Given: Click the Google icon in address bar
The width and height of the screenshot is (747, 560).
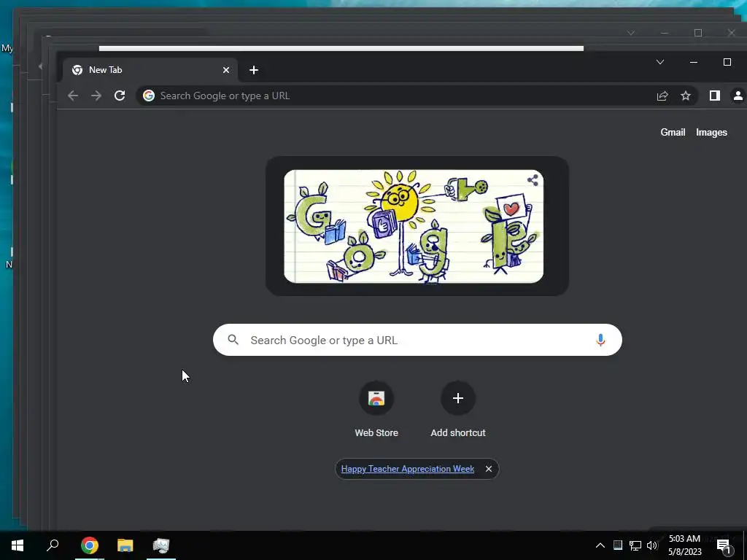Looking at the screenshot, I should [149, 96].
